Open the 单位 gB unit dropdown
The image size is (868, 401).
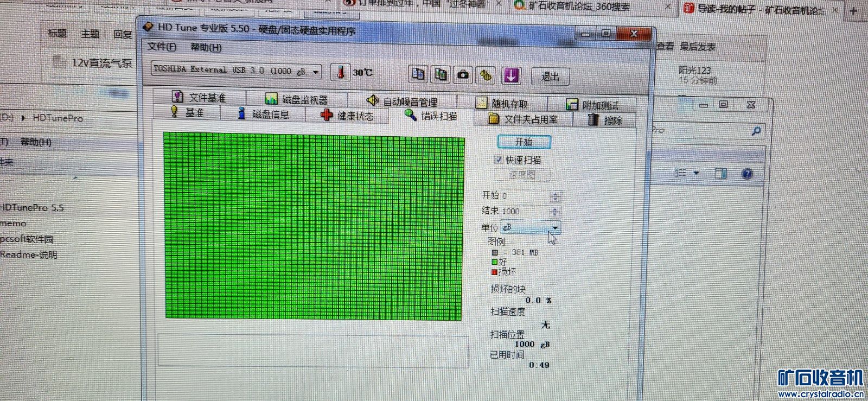point(531,227)
